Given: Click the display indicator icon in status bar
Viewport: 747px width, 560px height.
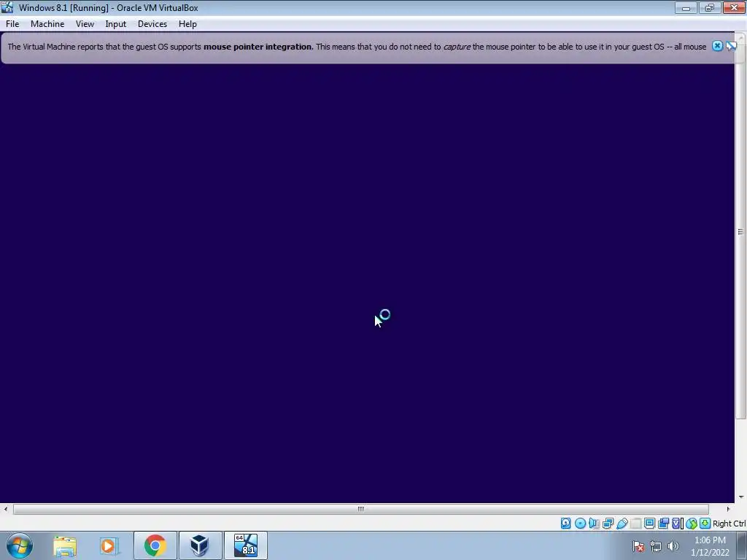Looking at the screenshot, I should (x=649, y=524).
